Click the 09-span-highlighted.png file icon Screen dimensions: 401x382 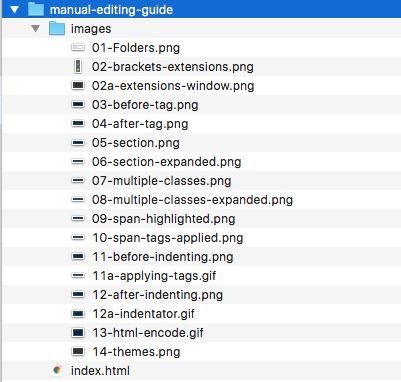[x=78, y=219]
